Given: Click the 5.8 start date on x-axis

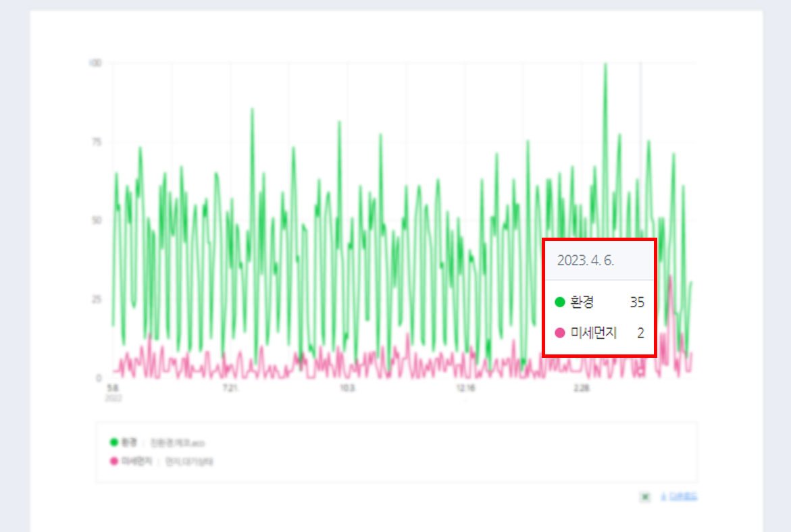Looking at the screenshot, I should [112, 388].
